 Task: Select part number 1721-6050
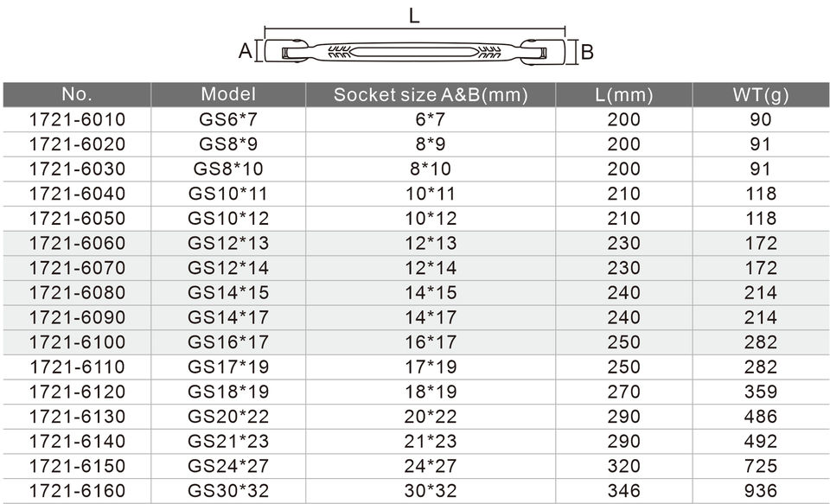tap(77, 219)
